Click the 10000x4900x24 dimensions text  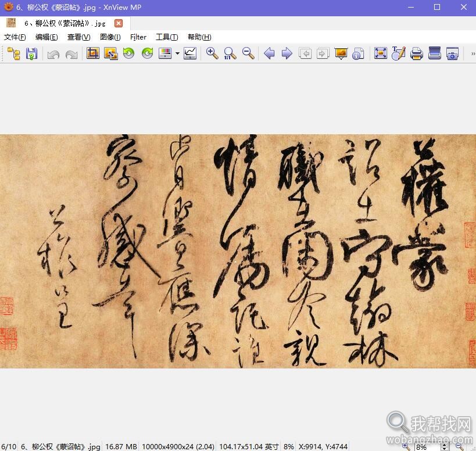[178, 446]
